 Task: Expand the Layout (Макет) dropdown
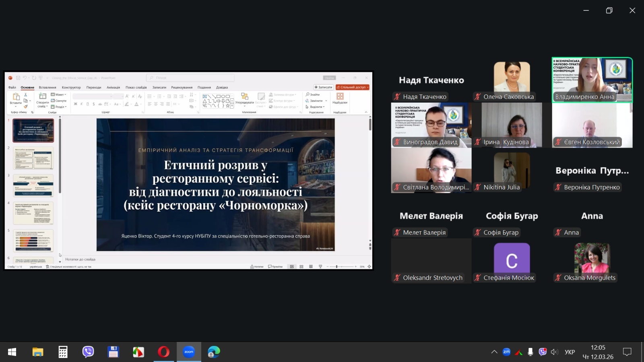click(x=59, y=95)
